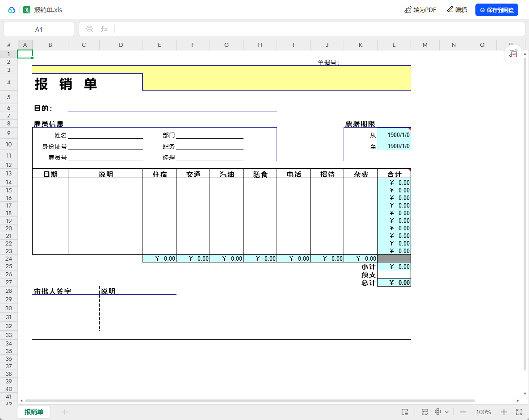The width and height of the screenshot is (529, 420).
Task: Click the 保存到网盘 button
Action: (496, 10)
